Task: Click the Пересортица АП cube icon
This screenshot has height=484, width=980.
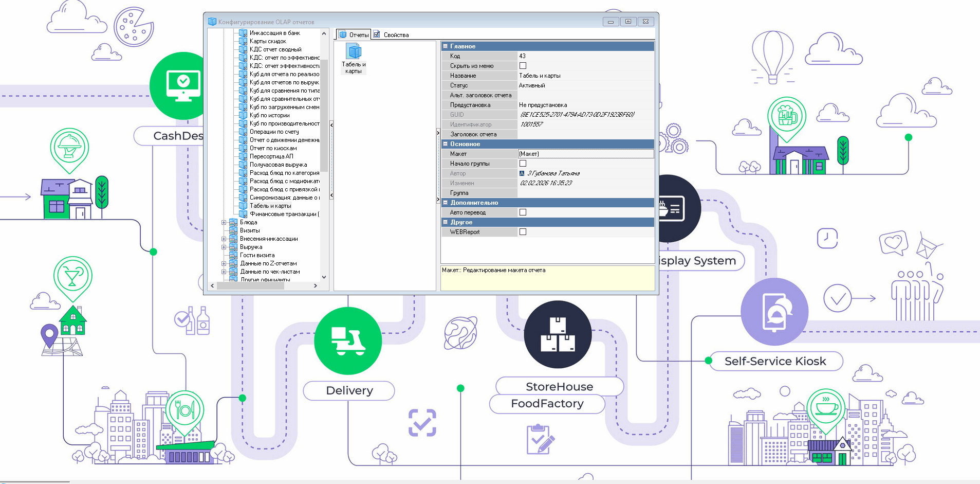Action: click(243, 156)
